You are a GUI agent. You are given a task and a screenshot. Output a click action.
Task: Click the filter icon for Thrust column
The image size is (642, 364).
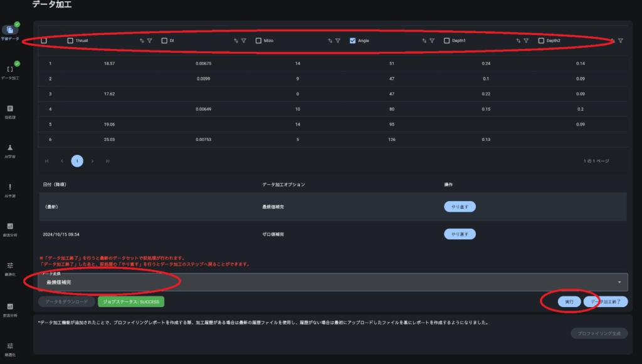click(x=150, y=41)
